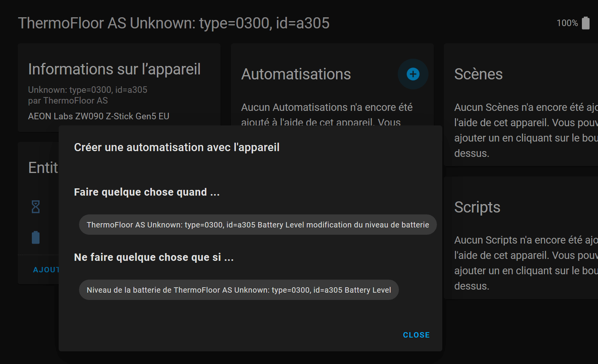Click the 'Créer une automatisation avec l'appareil' title
Screen dimensions: 598x364
click(176, 147)
